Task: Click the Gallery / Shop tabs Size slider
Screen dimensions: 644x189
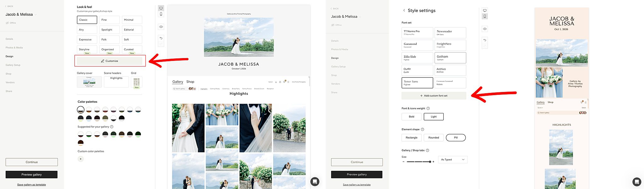Action: (x=419, y=162)
